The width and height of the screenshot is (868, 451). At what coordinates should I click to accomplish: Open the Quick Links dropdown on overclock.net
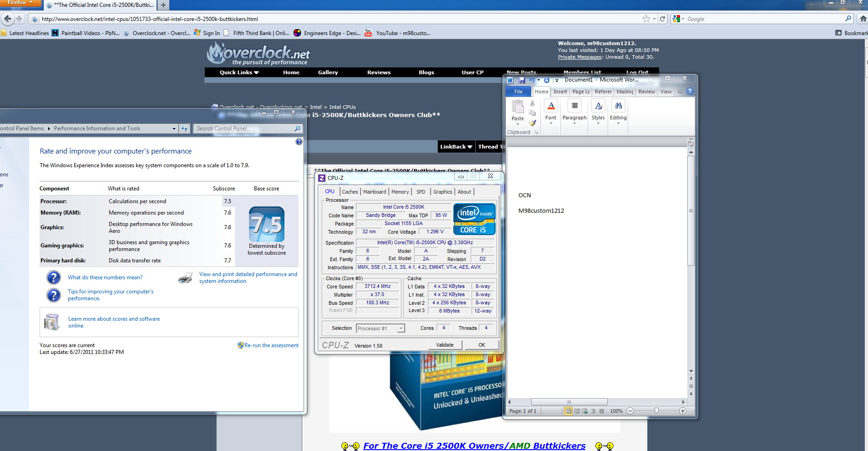tap(239, 72)
